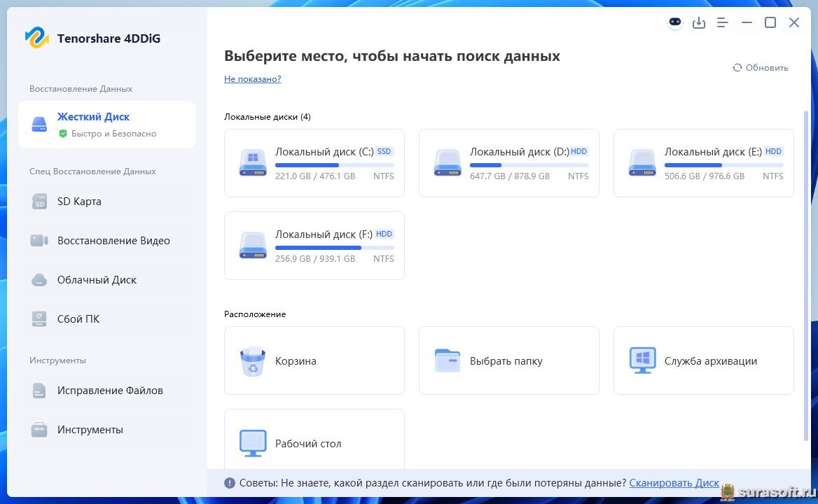Image resolution: width=818 pixels, height=504 pixels.
Task: Select Локальный диск (C:) card
Action: click(314, 163)
